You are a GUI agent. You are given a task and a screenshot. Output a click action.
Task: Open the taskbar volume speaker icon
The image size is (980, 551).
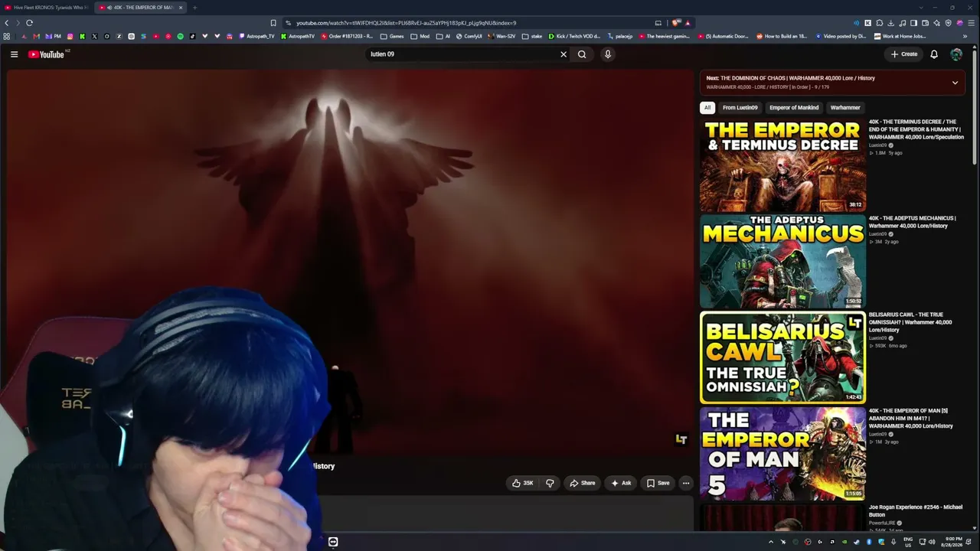pyautogui.click(x=932, y=542)
